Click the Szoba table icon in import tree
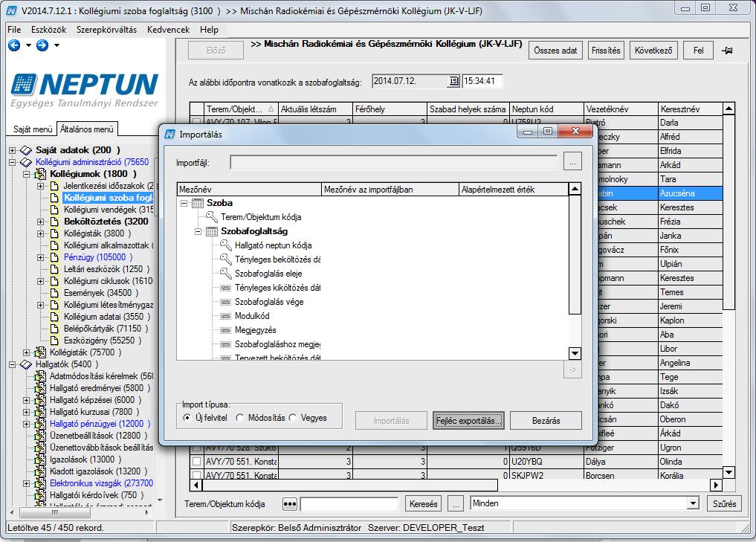Viewport: 756px width, 542px height. [198, 203]
